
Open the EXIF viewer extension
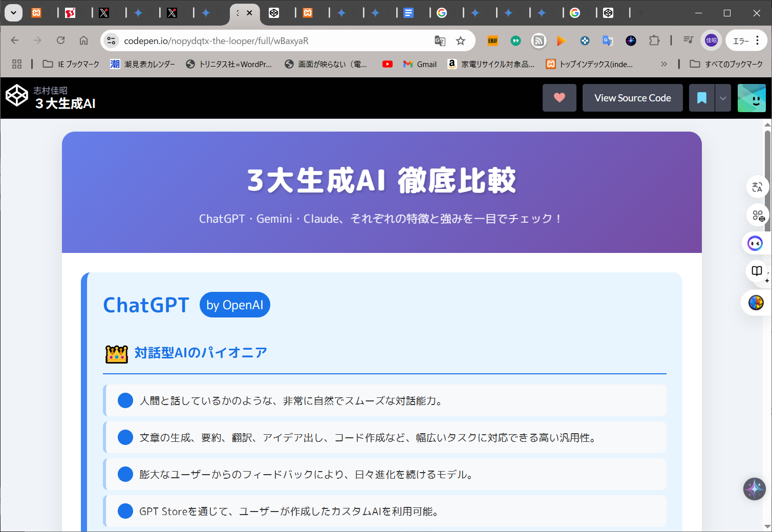(x=492, y=40)
